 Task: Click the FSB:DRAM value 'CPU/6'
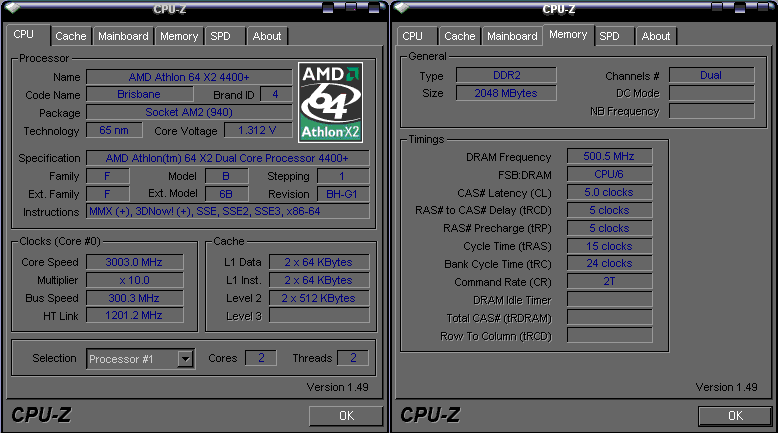[x=609, y=174]
